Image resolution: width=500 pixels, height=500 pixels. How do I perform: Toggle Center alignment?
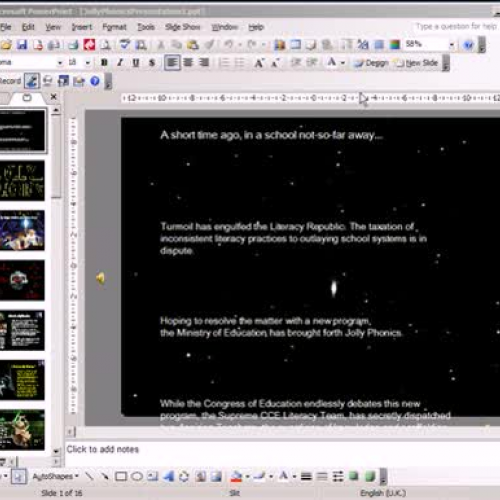pos(188,63)
